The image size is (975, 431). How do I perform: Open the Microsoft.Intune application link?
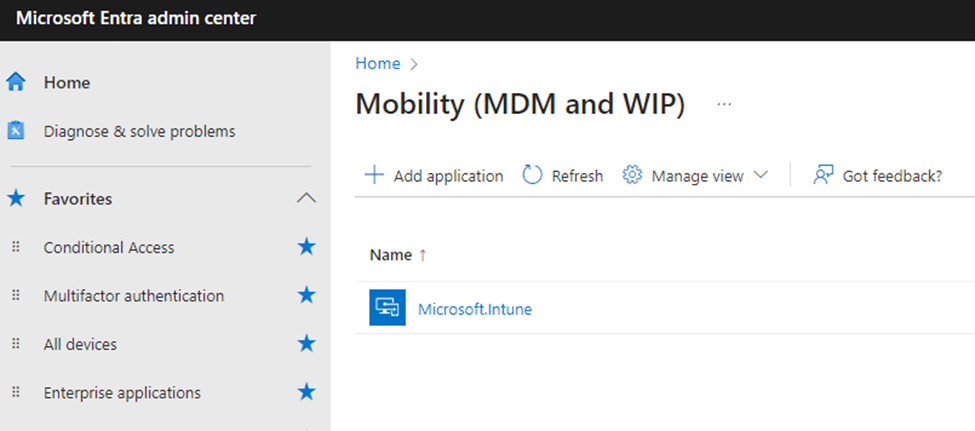pos(475,309)
